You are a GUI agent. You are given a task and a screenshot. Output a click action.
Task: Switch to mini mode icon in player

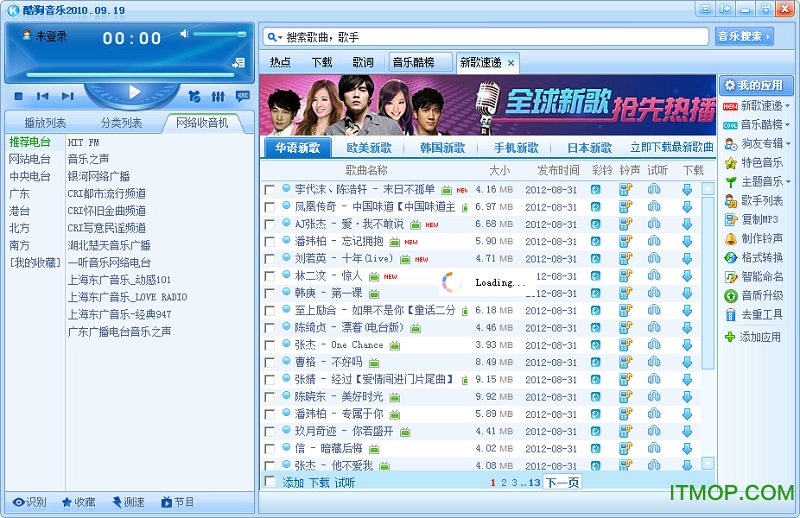pyautogui.click(x=239, y=63)
